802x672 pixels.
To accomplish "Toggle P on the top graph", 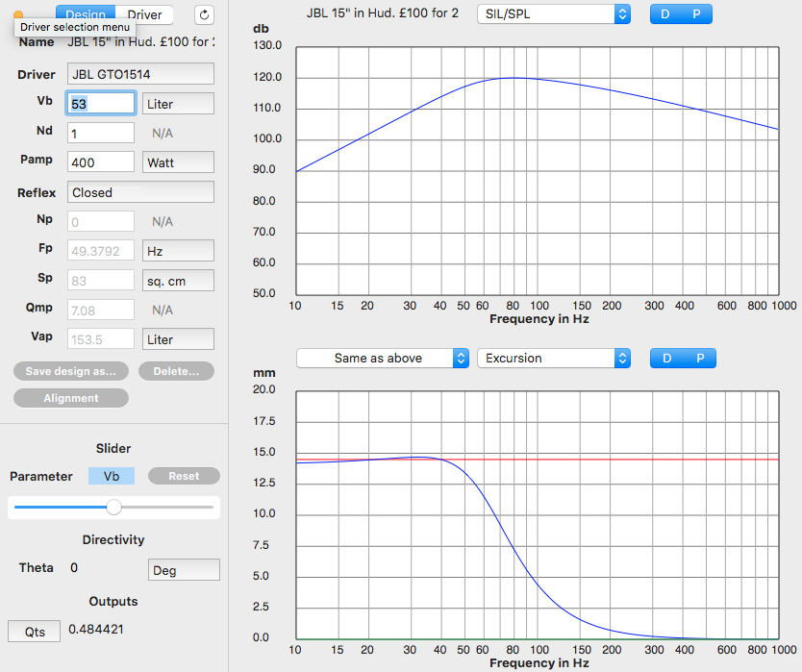I will coord(696,13).
